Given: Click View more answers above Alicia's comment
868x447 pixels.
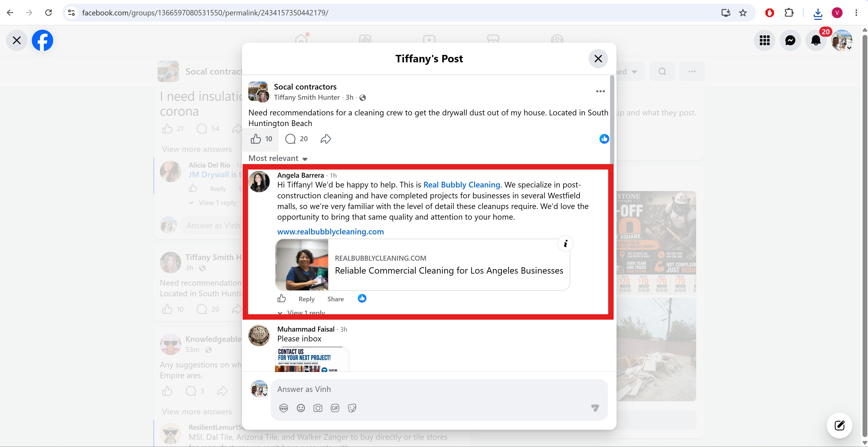Looking at the screenshot, I should 197,149.
